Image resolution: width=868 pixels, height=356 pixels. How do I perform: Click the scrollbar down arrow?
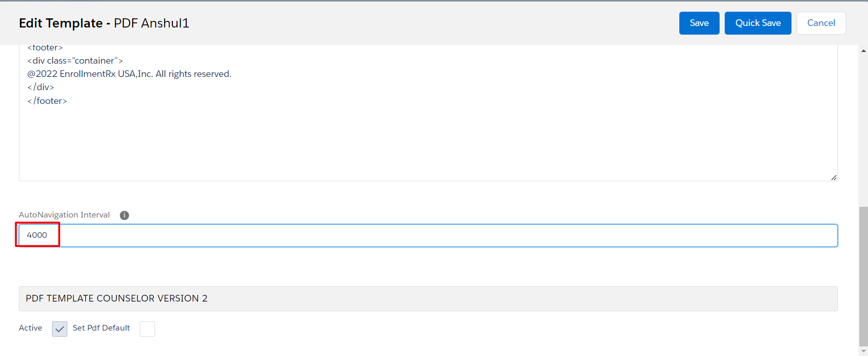(x=863, y=352)
